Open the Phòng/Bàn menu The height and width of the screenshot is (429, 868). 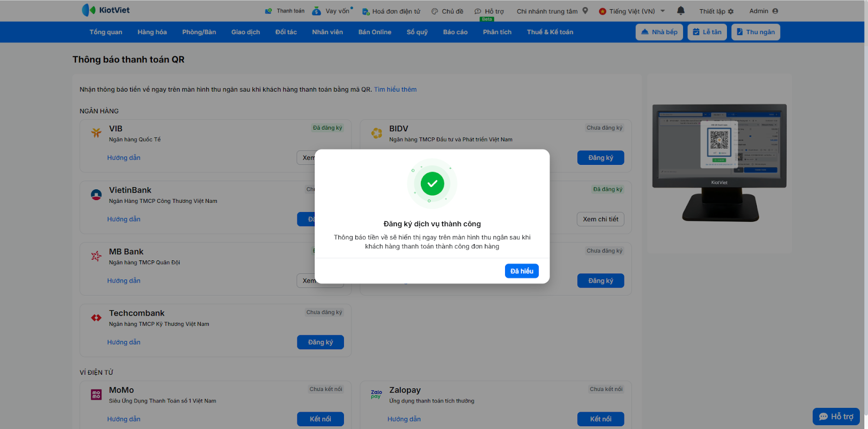(x=199, y=32)
